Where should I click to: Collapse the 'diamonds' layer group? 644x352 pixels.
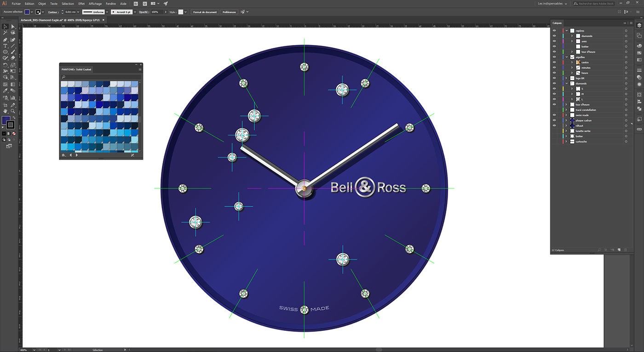point(567,83)
